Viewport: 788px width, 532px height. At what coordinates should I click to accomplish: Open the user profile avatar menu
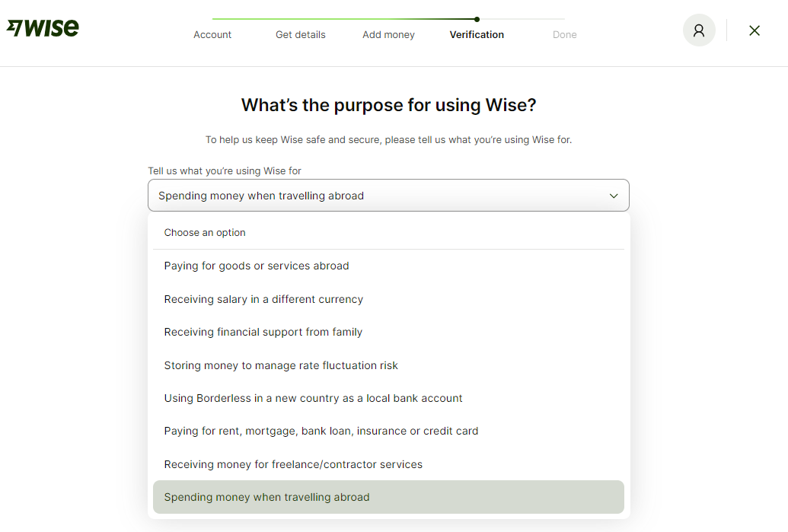click(x=699, y=30)
